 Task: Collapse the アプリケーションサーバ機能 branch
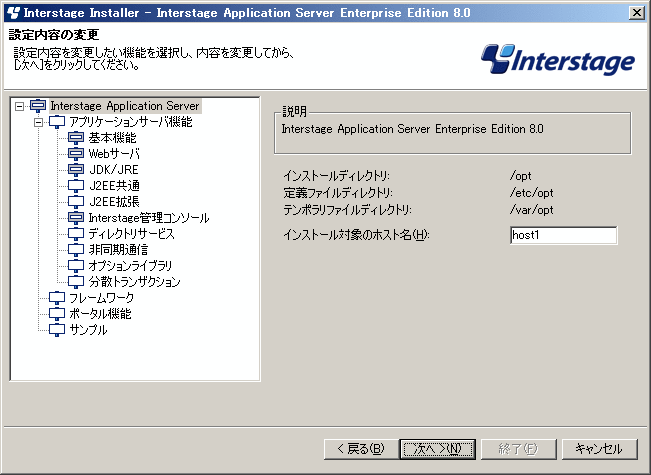tap(38, 122)
